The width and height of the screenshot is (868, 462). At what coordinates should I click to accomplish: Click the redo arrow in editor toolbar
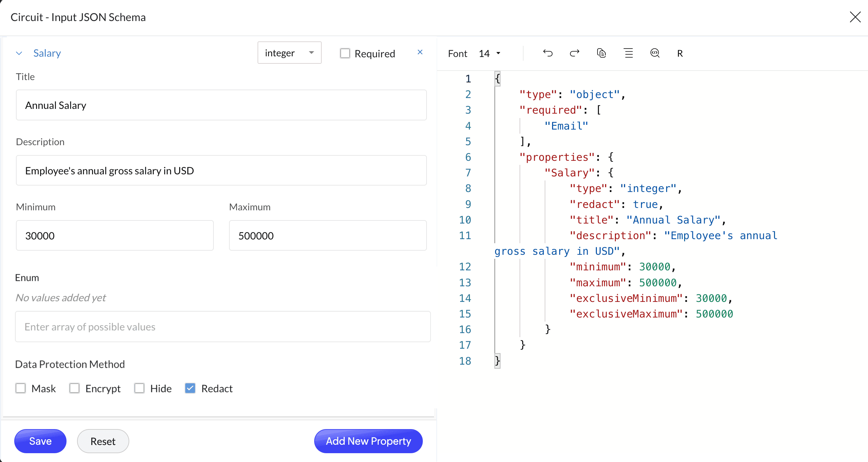574,53
